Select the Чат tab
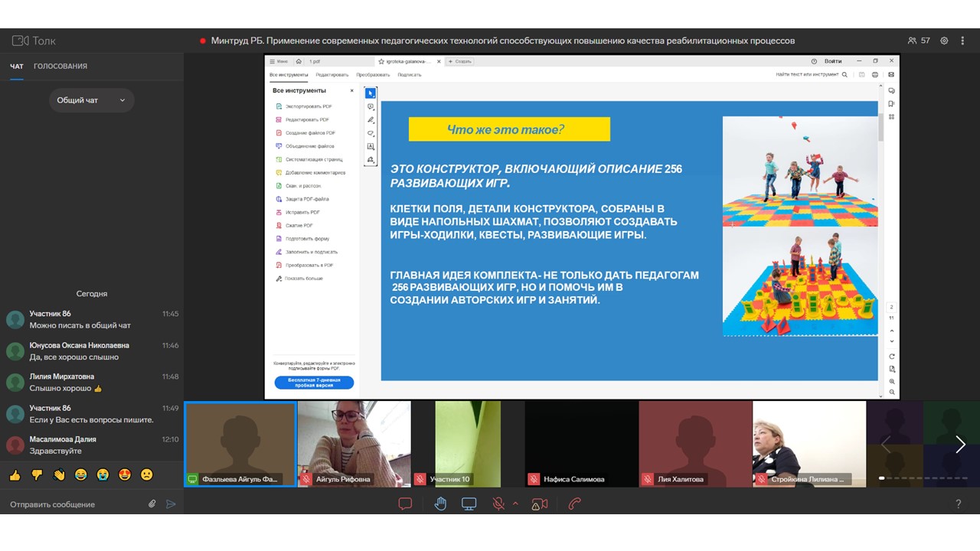 17,67
